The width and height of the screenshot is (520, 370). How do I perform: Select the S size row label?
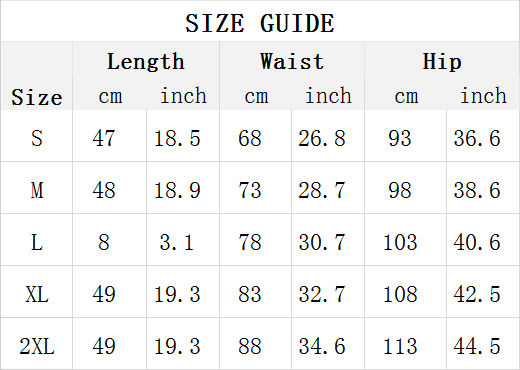pyautogui.click(x=37, y=138)
